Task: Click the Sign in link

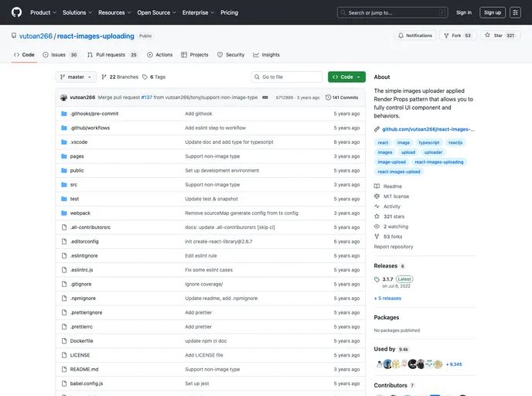Action: pyautogui.click(x=464, y=12)
